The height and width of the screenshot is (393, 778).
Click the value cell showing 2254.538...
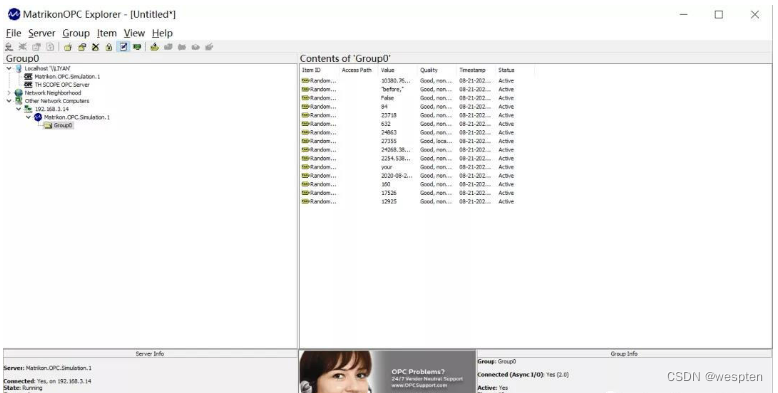(x=396, y=158)
